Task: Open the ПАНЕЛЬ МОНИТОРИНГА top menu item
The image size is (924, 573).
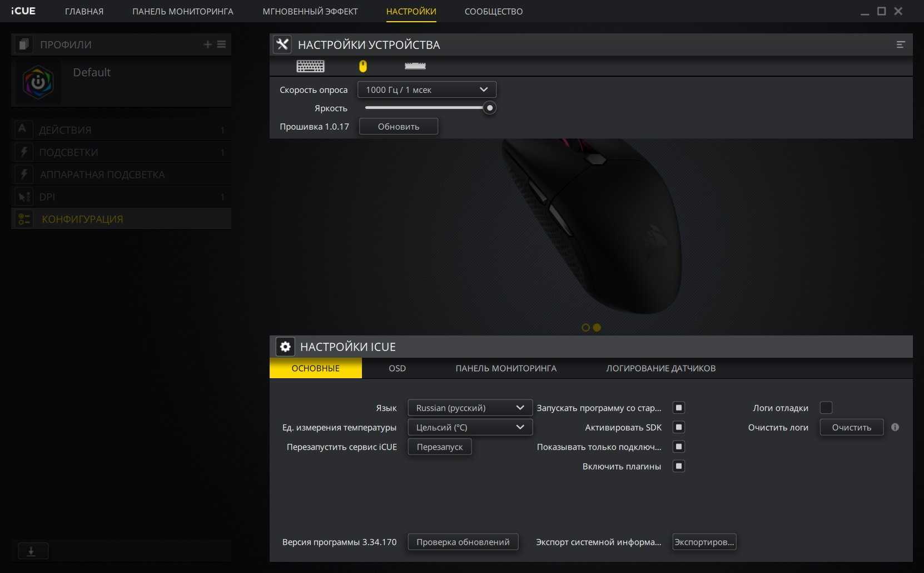Action: (x=183, y=11)
